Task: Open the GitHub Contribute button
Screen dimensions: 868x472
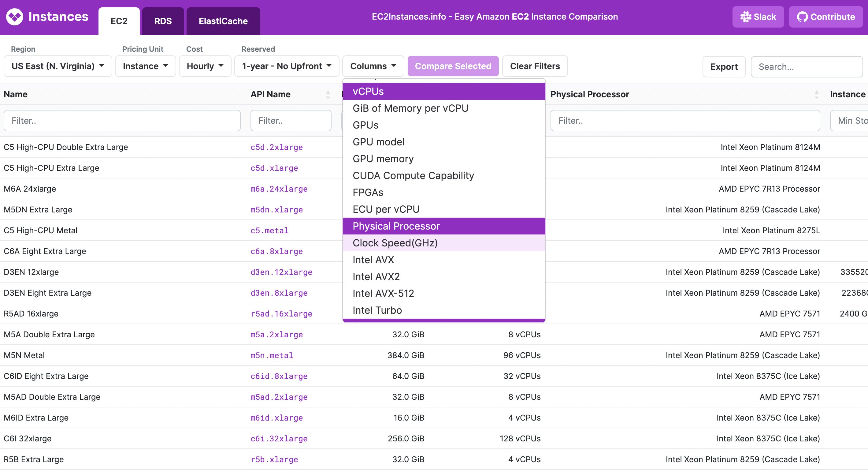Action: point(825,17)
